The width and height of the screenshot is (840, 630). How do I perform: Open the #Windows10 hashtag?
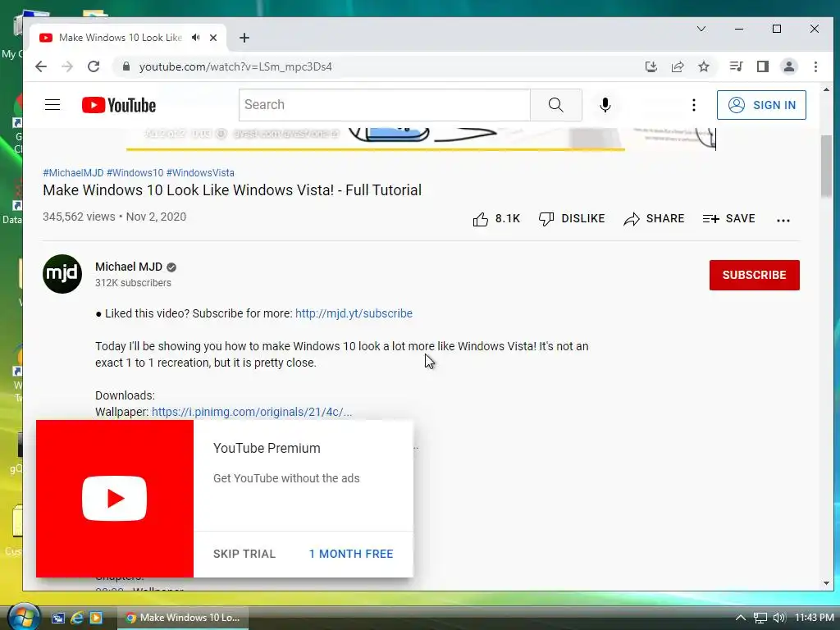[x=135, y=172]
